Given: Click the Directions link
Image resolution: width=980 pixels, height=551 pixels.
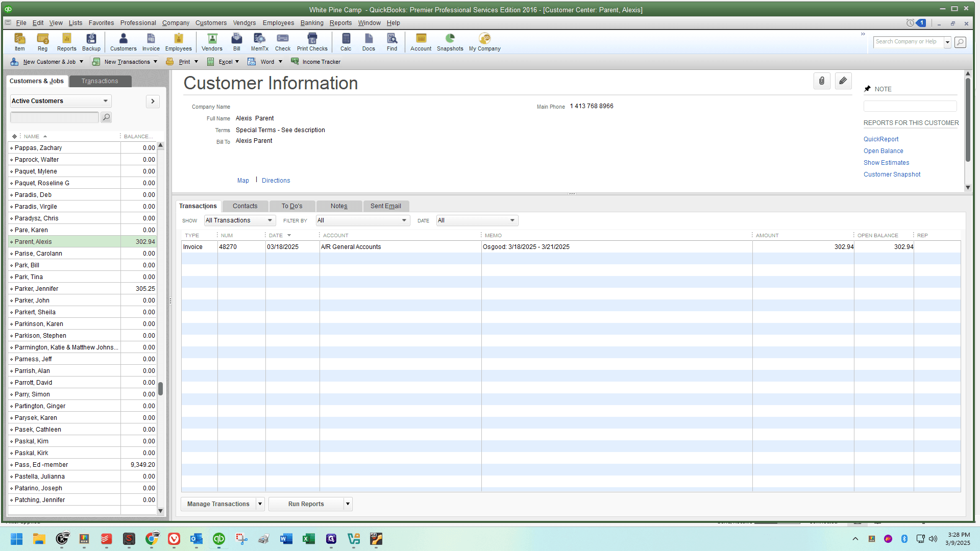Looking at the screenshot, I should (x=276, y=181).
